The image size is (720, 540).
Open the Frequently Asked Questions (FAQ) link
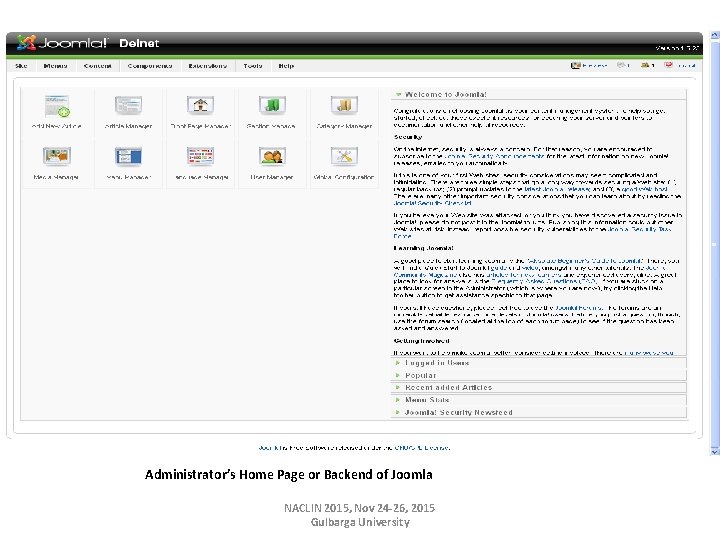(545, 281)
